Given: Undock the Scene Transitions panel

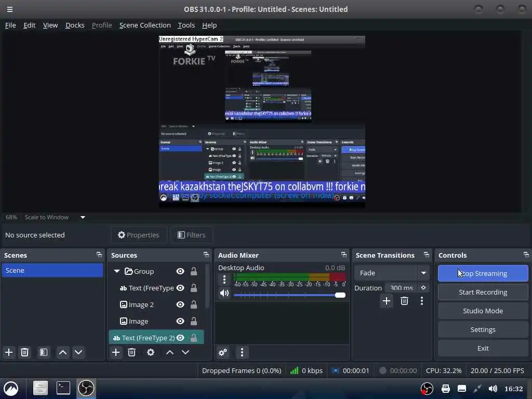Looking at the screenshot, I should [427, 255].
